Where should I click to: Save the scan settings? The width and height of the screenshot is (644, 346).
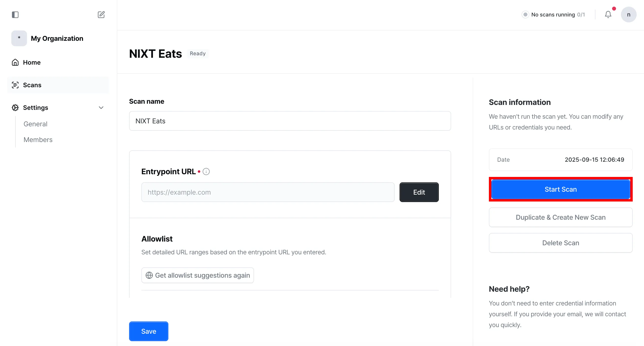click(148, 331)
